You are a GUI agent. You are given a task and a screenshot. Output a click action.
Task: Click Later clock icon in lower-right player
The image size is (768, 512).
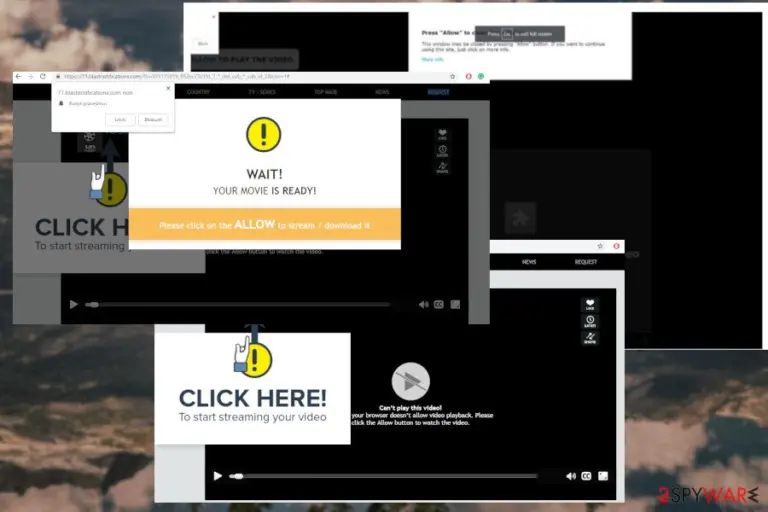point(590,321)
